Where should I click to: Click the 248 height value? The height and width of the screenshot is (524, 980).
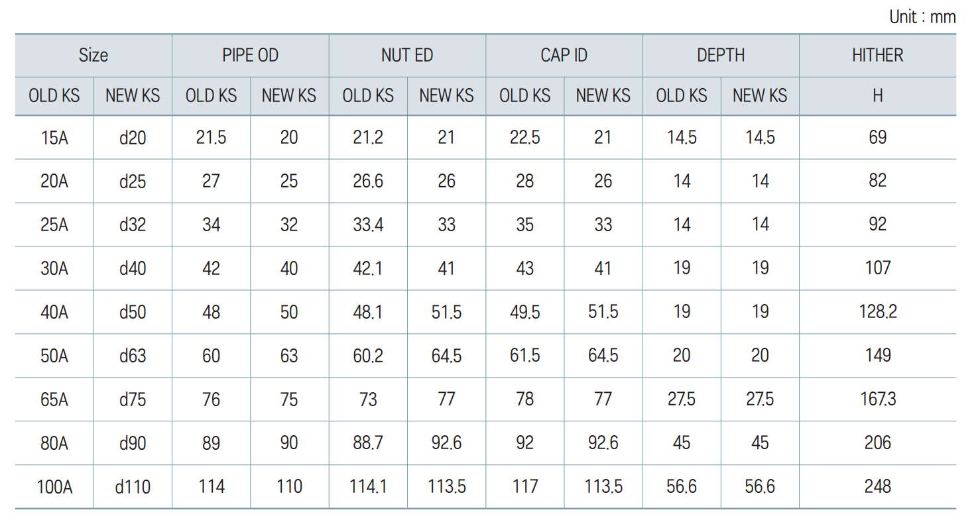877,488
